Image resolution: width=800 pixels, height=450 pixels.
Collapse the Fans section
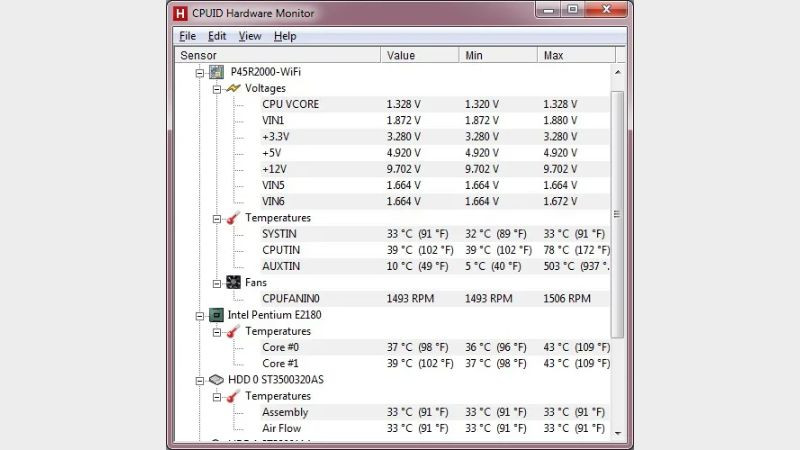pos(217,283)
